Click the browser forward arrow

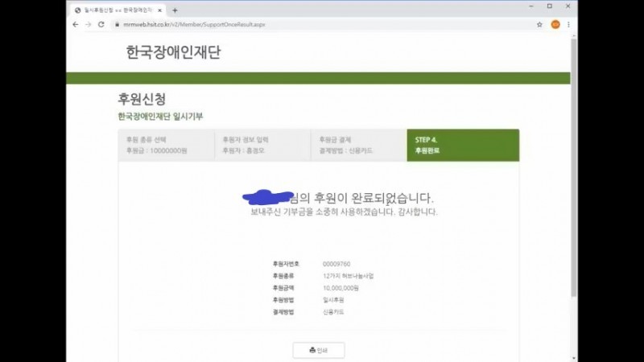tap(88, 24)
